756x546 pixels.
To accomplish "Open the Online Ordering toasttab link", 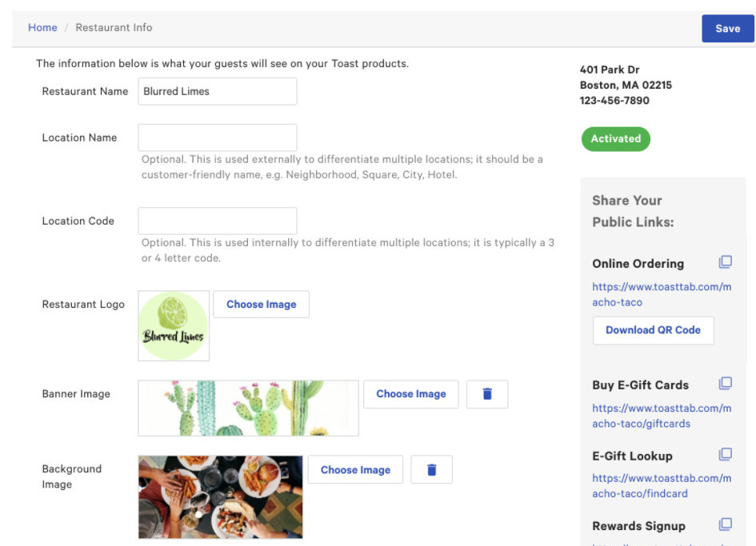I will 662,294.
